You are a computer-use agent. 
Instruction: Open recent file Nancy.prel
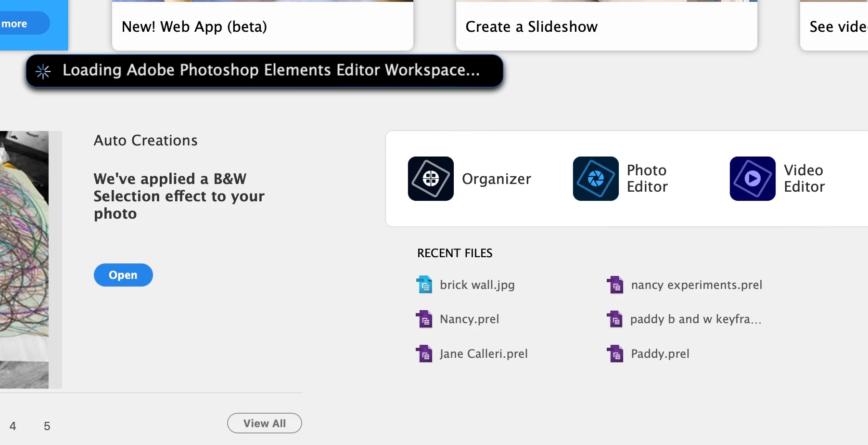470,319
